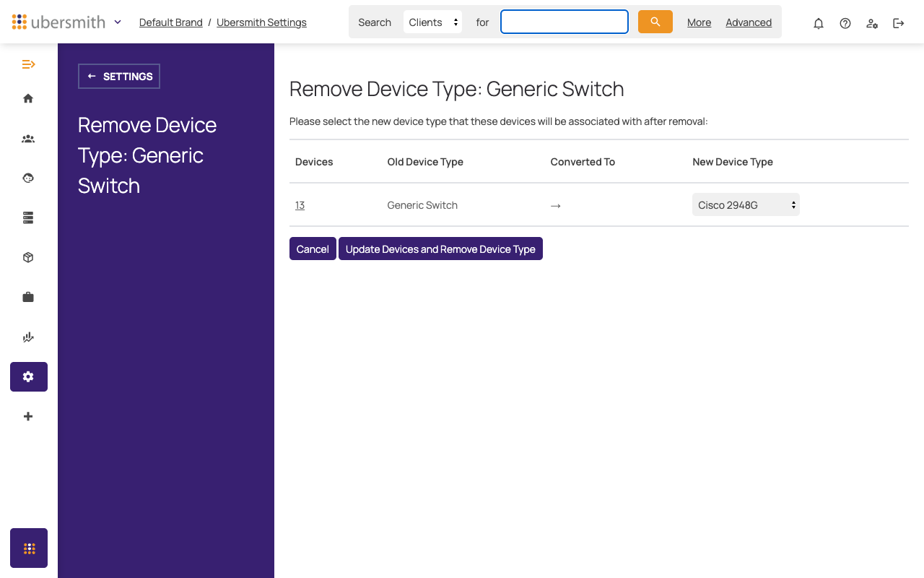Image resolution: width=924 pixels, height=578 pixels.
Task: Open the Devices server icon in sidebar
Action: point(28,217)
